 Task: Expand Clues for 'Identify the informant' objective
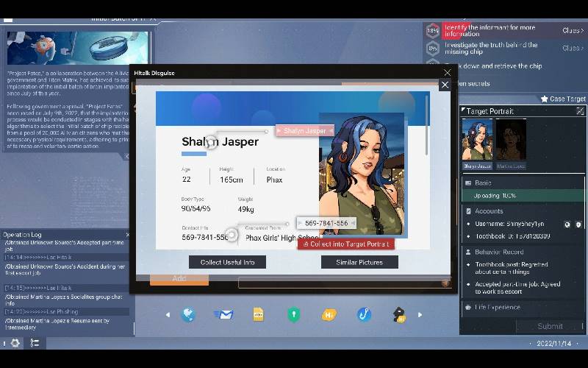(573, 30)
